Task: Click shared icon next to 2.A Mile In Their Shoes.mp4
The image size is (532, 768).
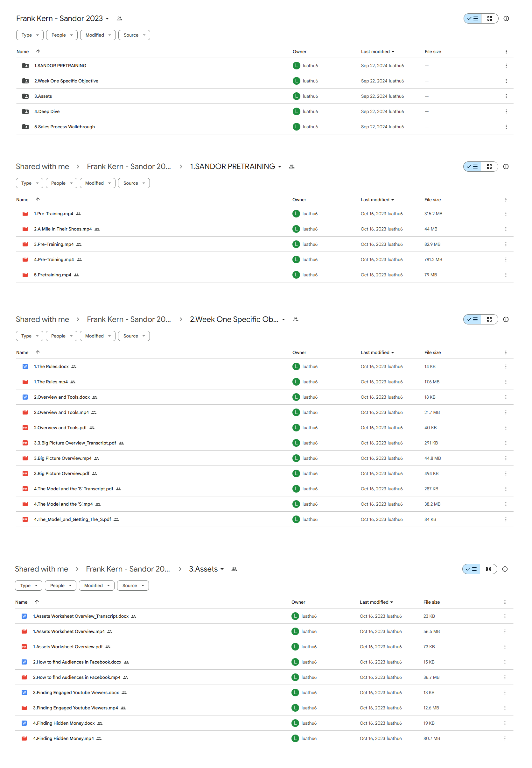Action: 97,229
